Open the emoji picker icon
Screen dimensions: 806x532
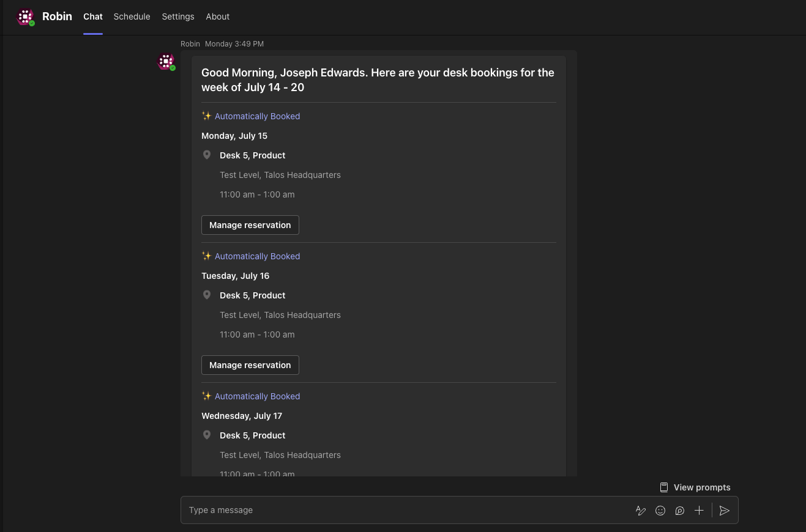pos(660,511)
